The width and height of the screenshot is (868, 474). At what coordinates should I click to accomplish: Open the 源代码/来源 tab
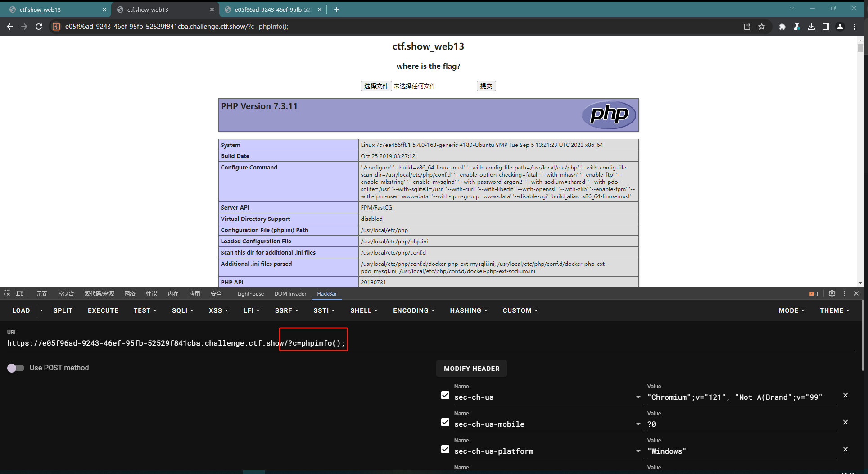click(99, 294)
